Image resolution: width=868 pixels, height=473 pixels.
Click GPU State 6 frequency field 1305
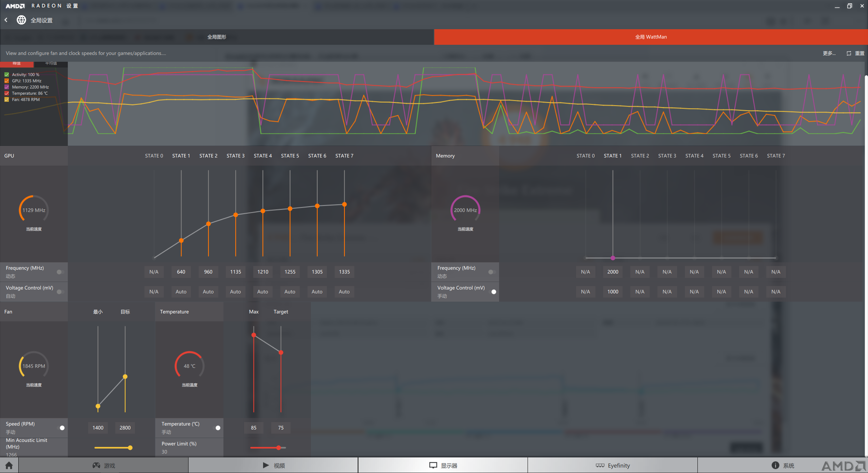pyautogui.click(x=317, y=272)
